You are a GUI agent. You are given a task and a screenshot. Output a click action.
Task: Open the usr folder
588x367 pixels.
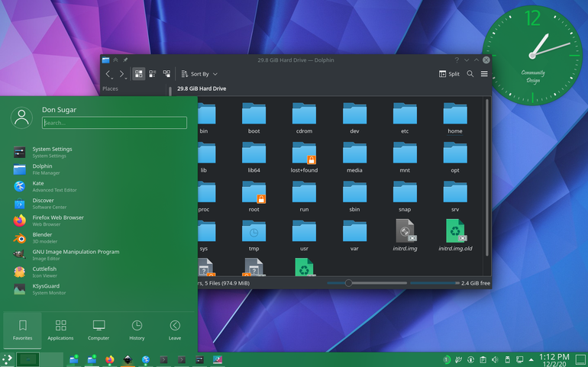pos(304,236)
